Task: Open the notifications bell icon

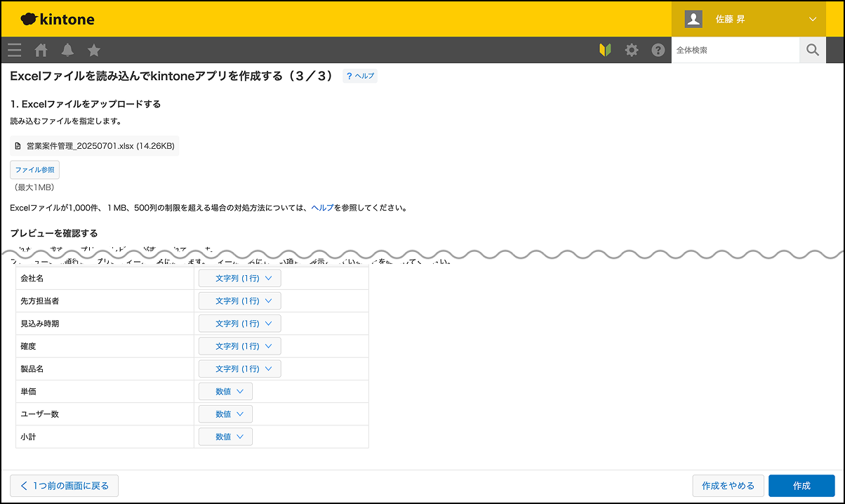Action: 67,50
